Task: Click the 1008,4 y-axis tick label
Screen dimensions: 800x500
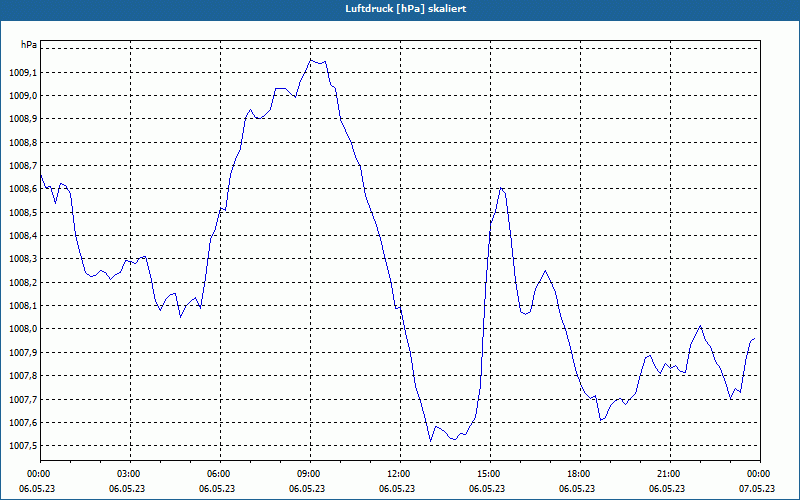Action: click(x=23, y=236)
